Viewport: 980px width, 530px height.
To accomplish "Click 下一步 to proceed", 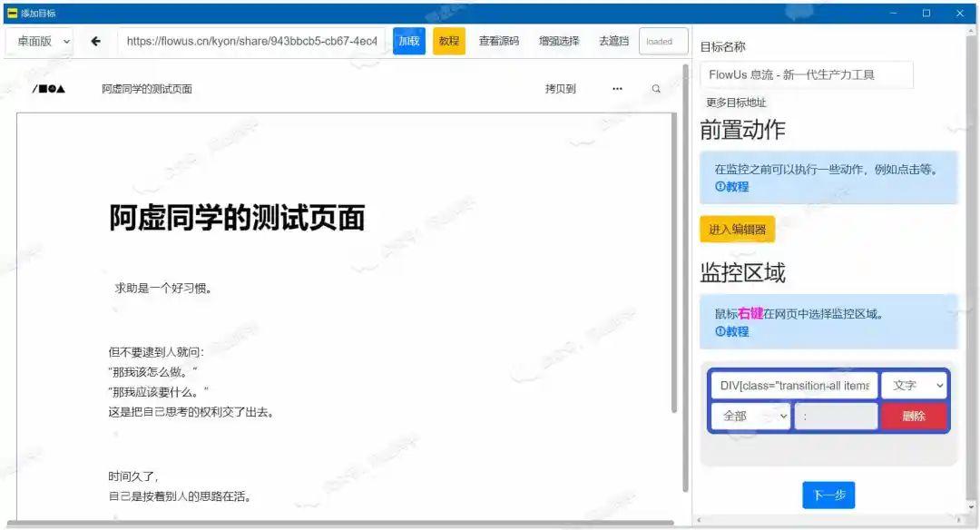I will coord(828,495).
